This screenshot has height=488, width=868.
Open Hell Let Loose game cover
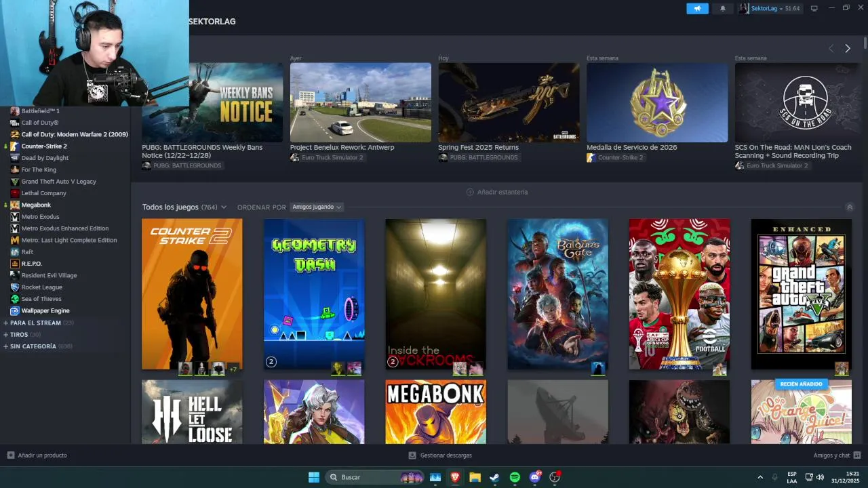point(192,412)
